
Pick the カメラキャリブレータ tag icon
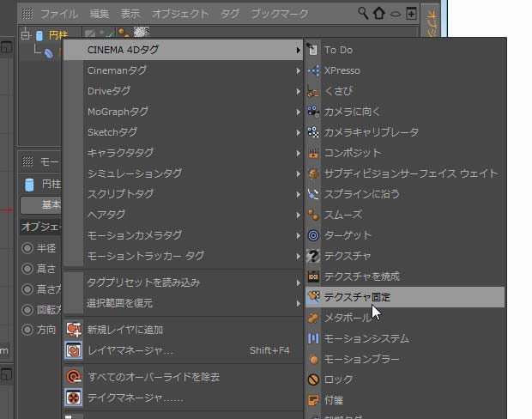313,132
